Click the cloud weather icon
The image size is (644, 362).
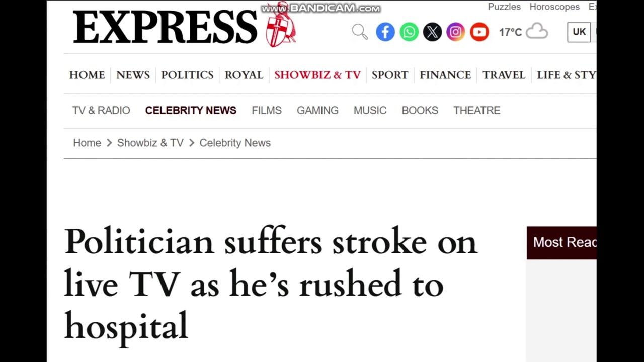click(537, 31)
